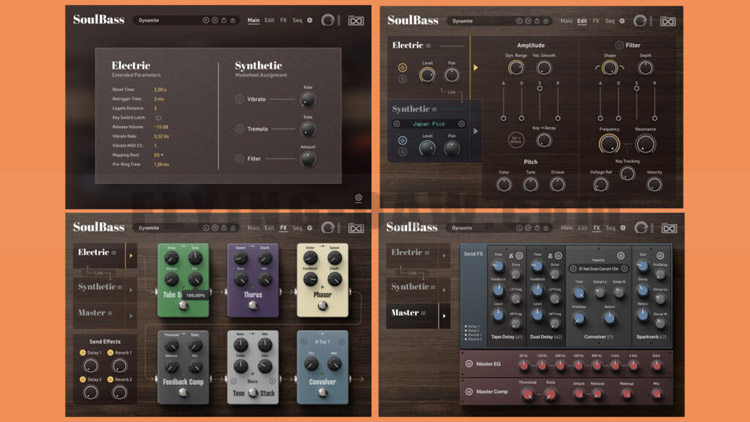Switch to the Seq tab in Main view panel

click(297, 20)
